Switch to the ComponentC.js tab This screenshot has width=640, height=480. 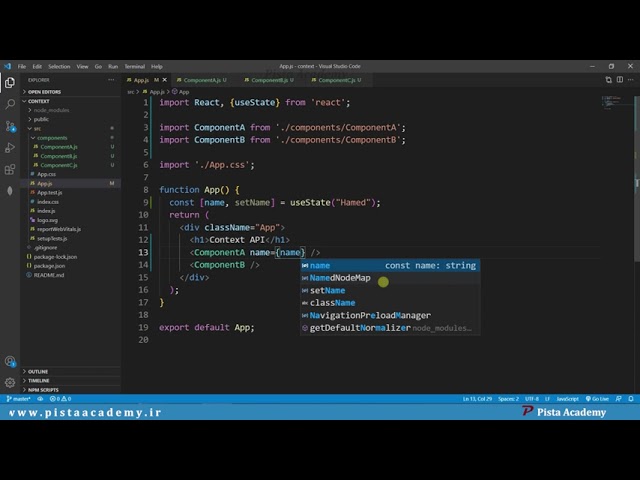(337, 80)
